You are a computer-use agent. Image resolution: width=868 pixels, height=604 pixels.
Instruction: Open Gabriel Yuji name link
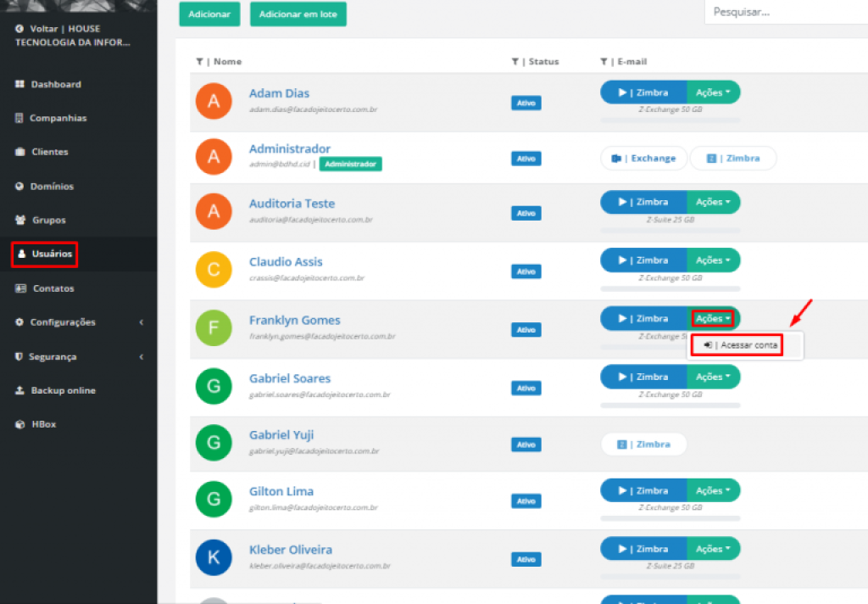click(281, 435)
